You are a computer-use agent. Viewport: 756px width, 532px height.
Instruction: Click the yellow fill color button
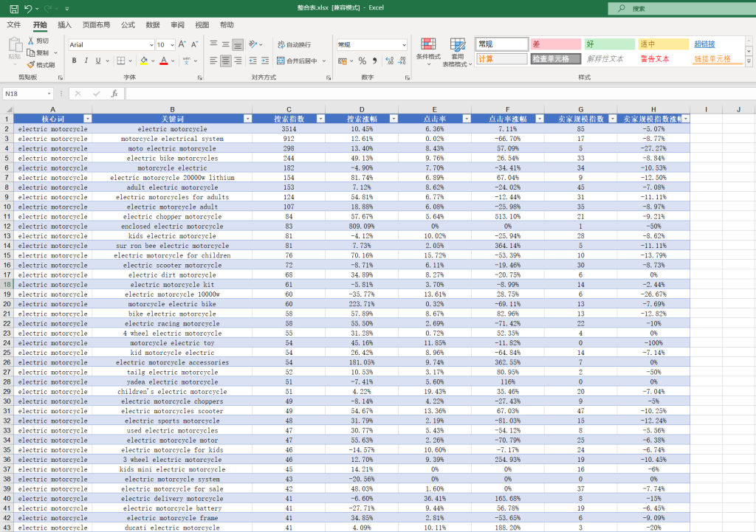click(x=144, y=61)
